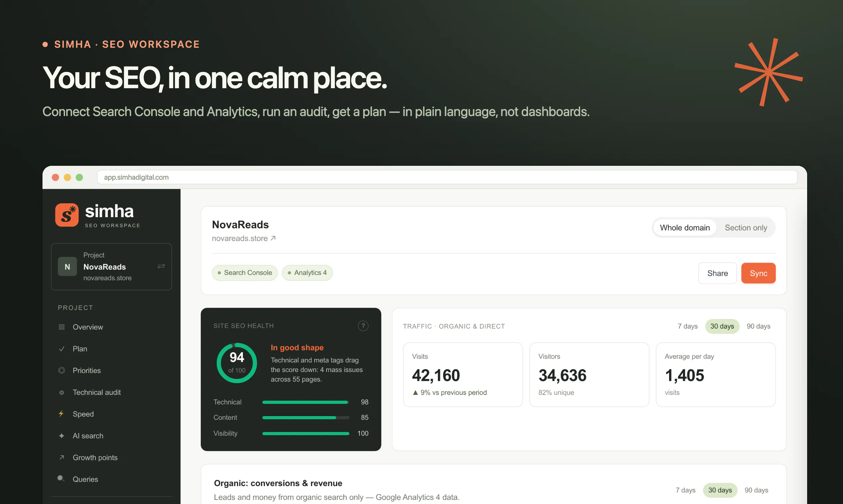The image size is (843, 504).
Task: Open Overview in the sidebar
Action: [x=112, y=327]
